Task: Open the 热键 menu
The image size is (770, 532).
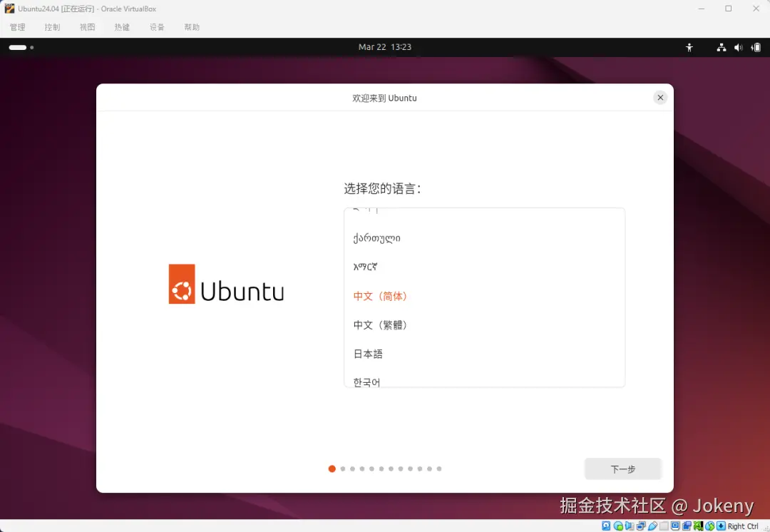Action: point(123,27)
